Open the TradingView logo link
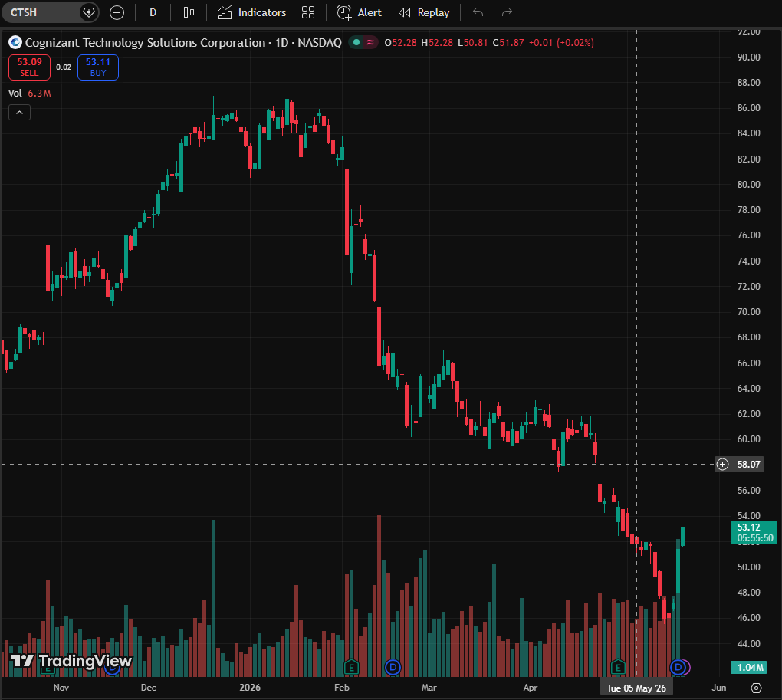 pyautogui.click(x=71, y=661)
